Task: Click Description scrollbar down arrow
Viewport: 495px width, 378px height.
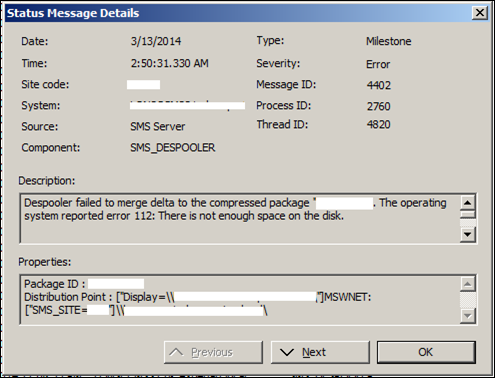Action: tap(468, 234)
